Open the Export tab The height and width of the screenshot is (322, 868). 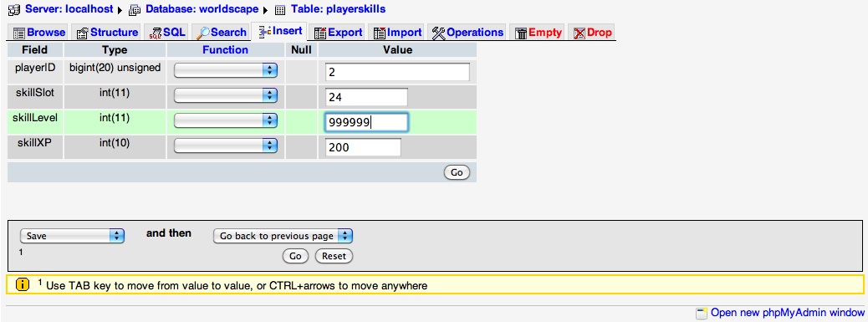pos(338,33)
